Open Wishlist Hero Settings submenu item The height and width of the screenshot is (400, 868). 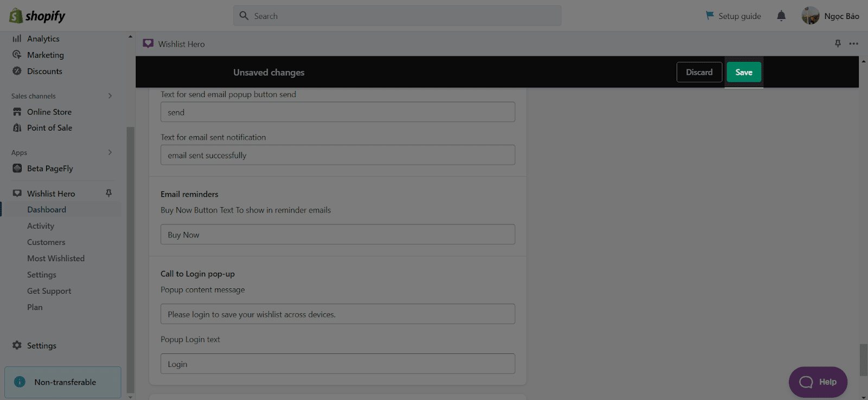[x=42, y=275]
